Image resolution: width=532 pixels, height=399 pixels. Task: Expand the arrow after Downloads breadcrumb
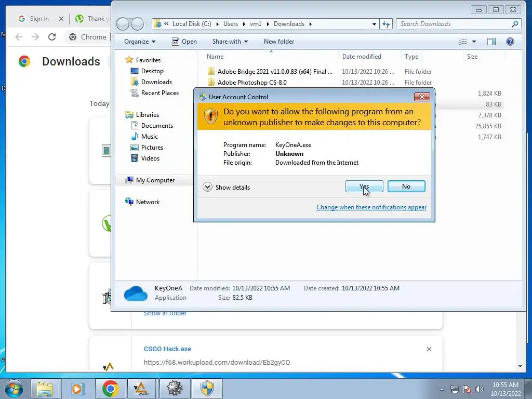coord(310,24)
